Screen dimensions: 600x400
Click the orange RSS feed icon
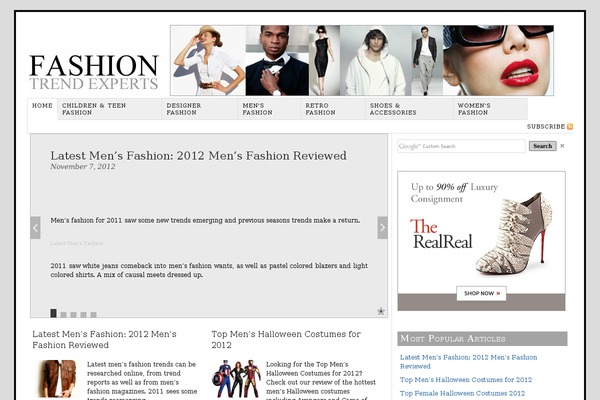coord(570,127)
